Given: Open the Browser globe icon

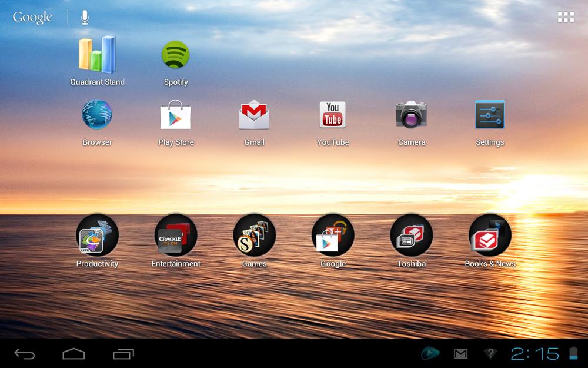Looking at the screenshot, I should click(97, 115).
